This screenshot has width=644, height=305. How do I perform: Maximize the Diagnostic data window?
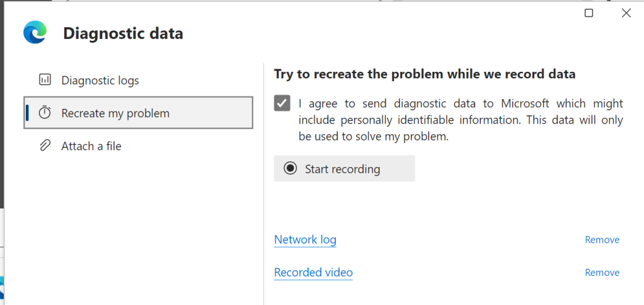tap(589, 13)
